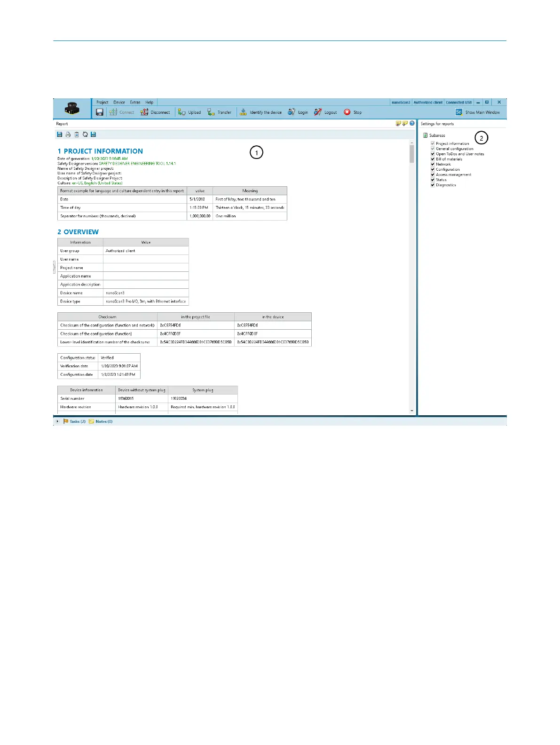Click the Checksum column header
Screen dimensions: 560x745
(107, 317)
